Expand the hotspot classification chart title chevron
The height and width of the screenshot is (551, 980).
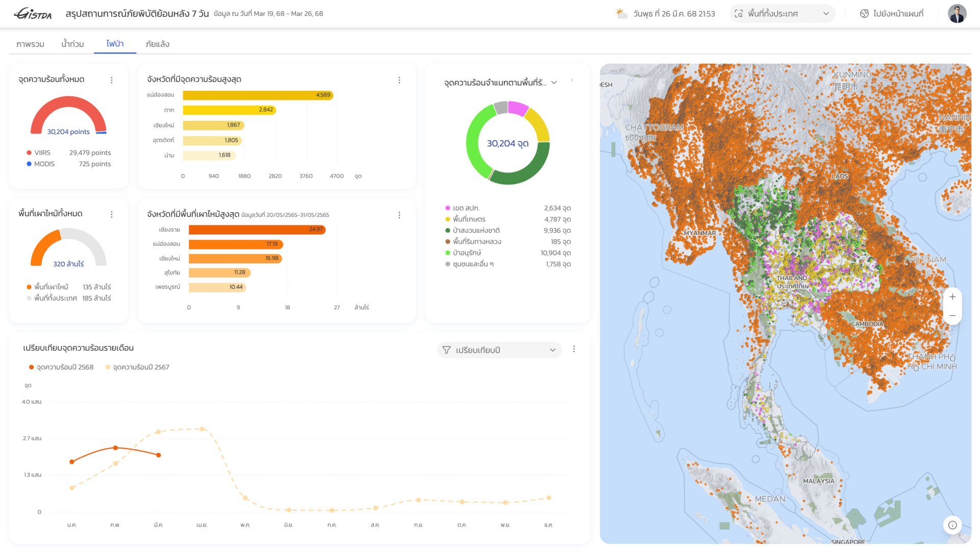tap(554, 83)
